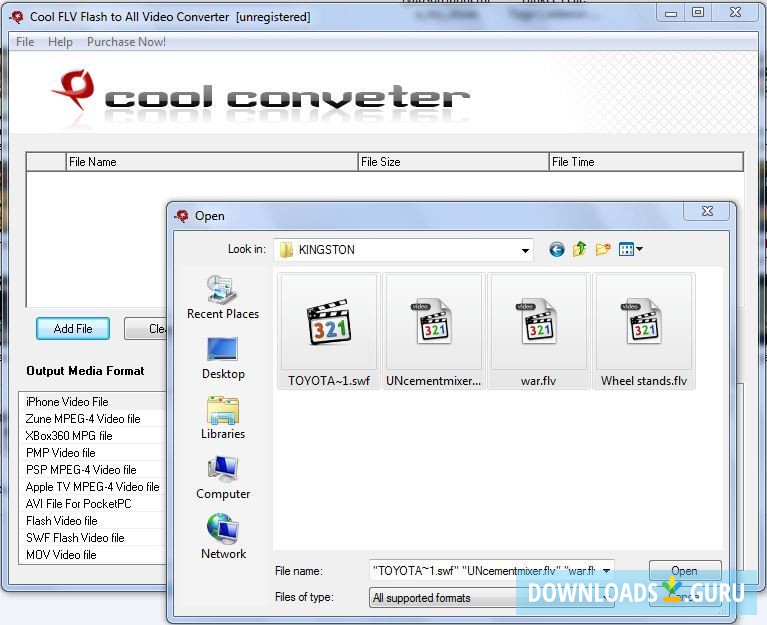Viewport: 767px width, 625px height.
Task: Open the Purchase Now! menu
Action: [x=126, y=42]
